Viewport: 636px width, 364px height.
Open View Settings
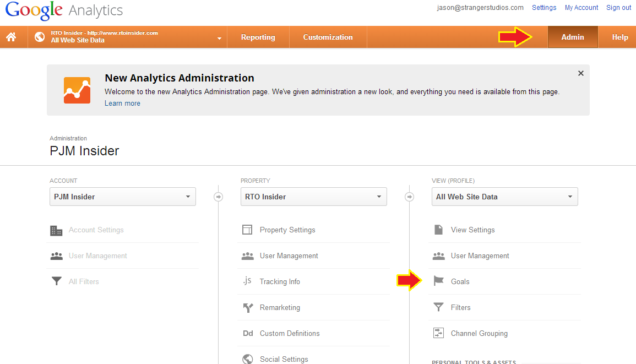point(473,230)
